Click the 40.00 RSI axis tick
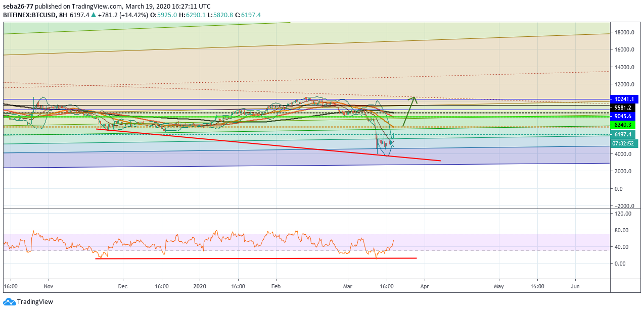 621,247
